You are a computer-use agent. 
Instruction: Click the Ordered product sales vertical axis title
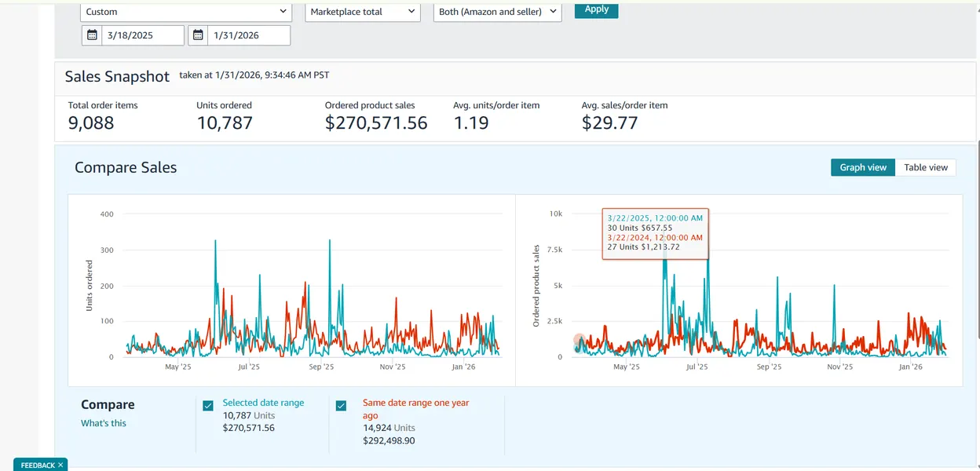point(536,286)
